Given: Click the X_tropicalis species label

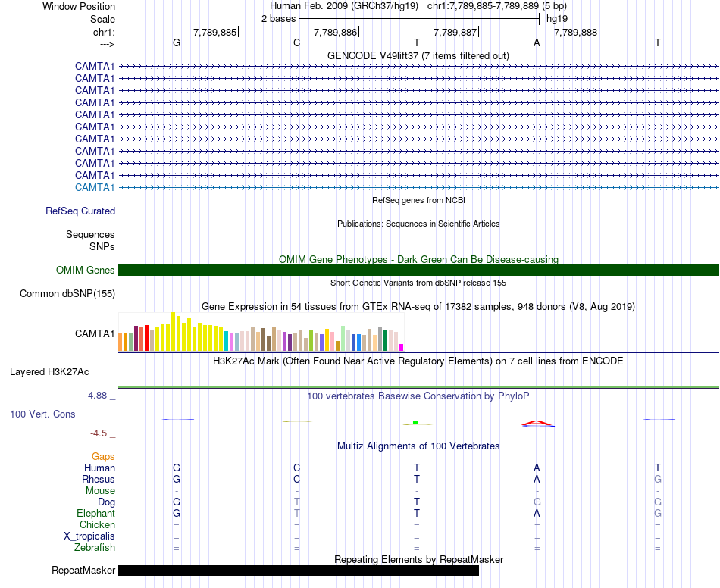Looking at the screenshot, I should pos(89,536).
